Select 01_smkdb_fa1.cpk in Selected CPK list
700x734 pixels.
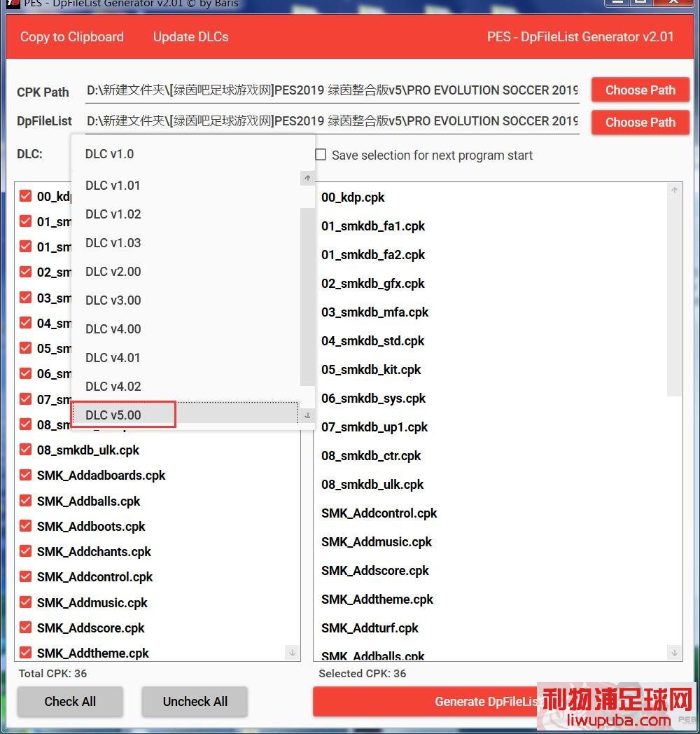click(x=373, y=226)
